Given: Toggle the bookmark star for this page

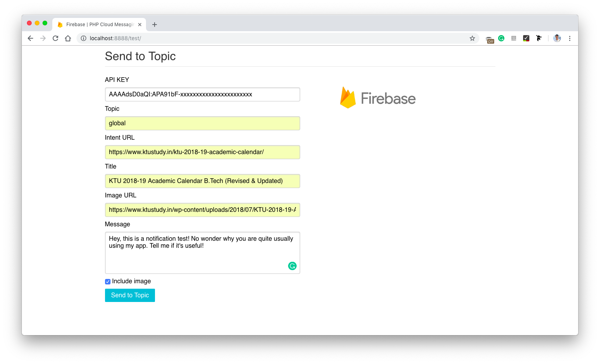Looking at the screenshot, I should (472, 38).
